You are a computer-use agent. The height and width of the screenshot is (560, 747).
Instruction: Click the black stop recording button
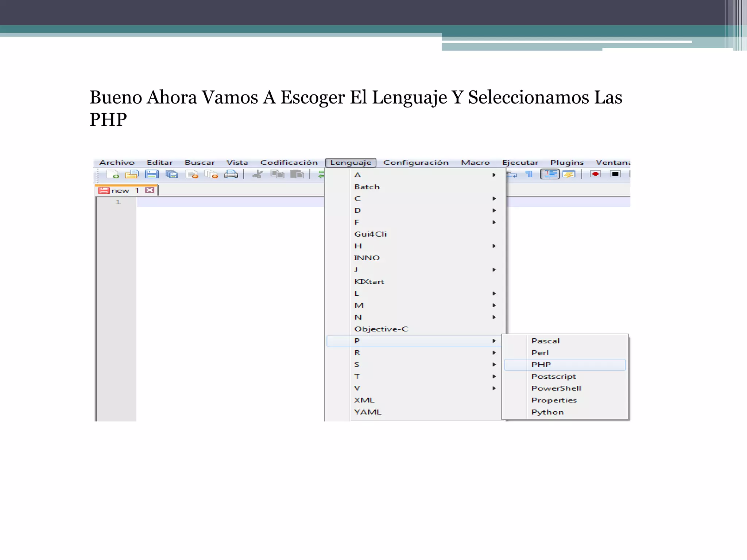coord(615,174)
